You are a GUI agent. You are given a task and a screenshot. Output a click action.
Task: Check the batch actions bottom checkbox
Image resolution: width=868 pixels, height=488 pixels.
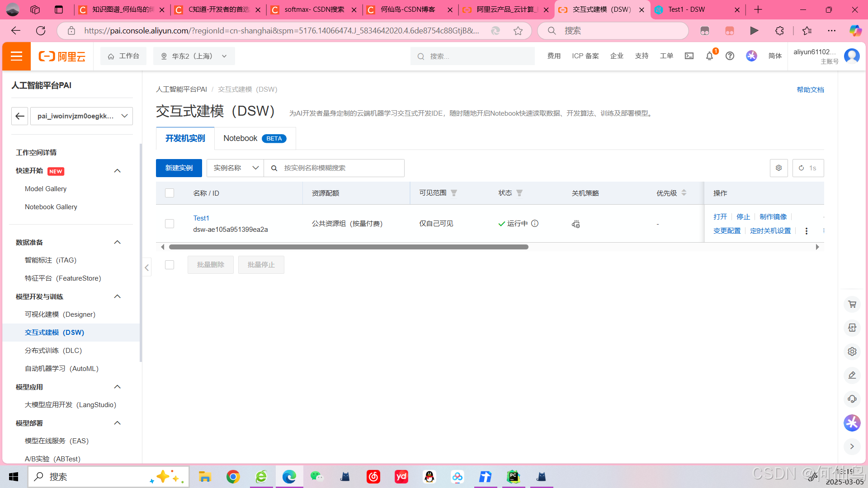(170, 265)
